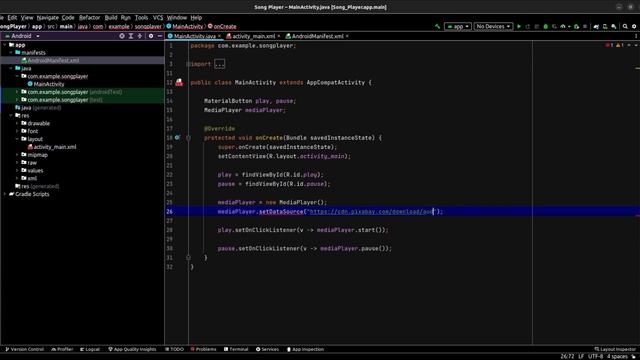Hide the Project panel with minus icon

tap(160, 36)
